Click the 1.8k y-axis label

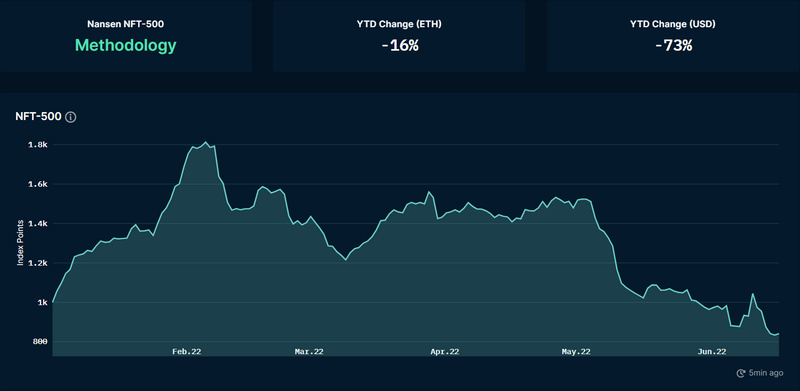point(38,145)
